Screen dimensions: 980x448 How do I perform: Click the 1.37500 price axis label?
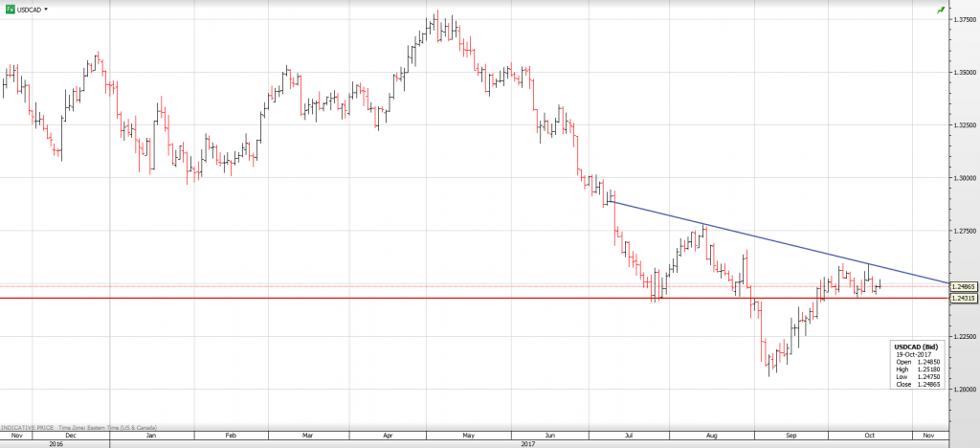click(x=964, y=19)
